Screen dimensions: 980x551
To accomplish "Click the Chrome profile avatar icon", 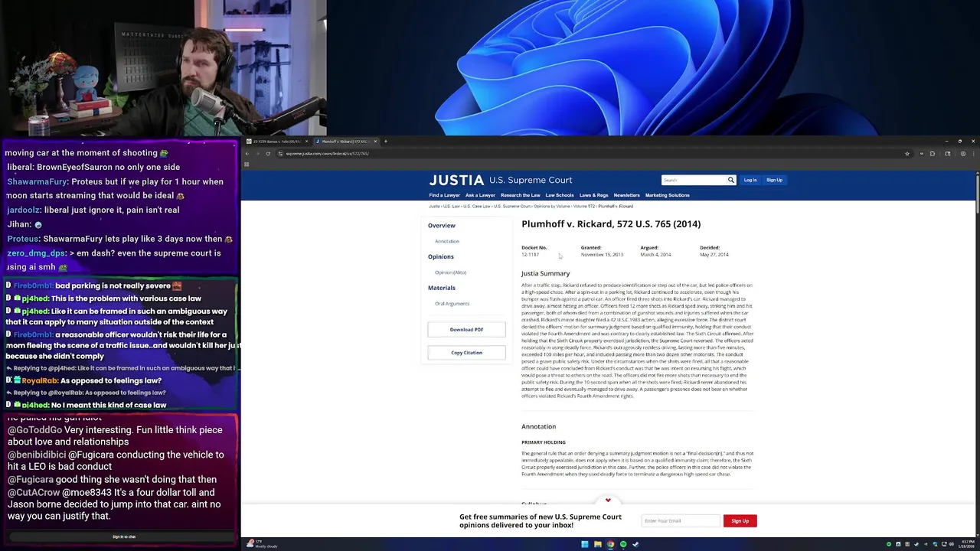I will pyautogui.click(x=963, y=154).
